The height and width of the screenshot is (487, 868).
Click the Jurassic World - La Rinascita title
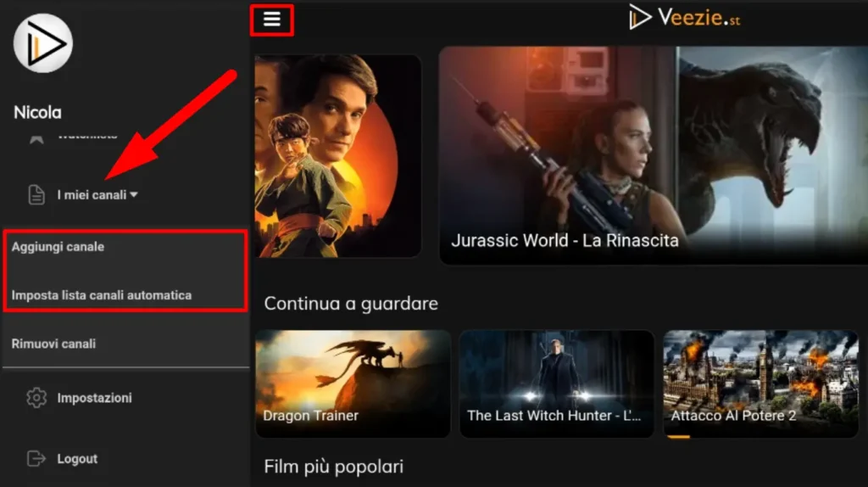pos(565,240)
